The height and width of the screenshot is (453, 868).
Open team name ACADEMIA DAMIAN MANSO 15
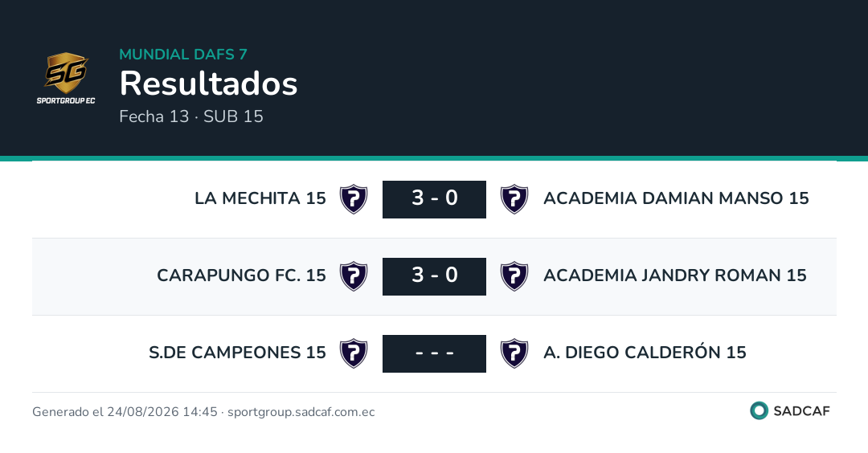click(676, 198)
